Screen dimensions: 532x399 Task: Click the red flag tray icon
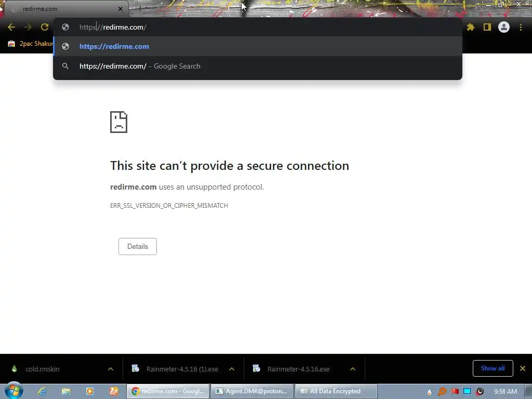coord(455,391)
